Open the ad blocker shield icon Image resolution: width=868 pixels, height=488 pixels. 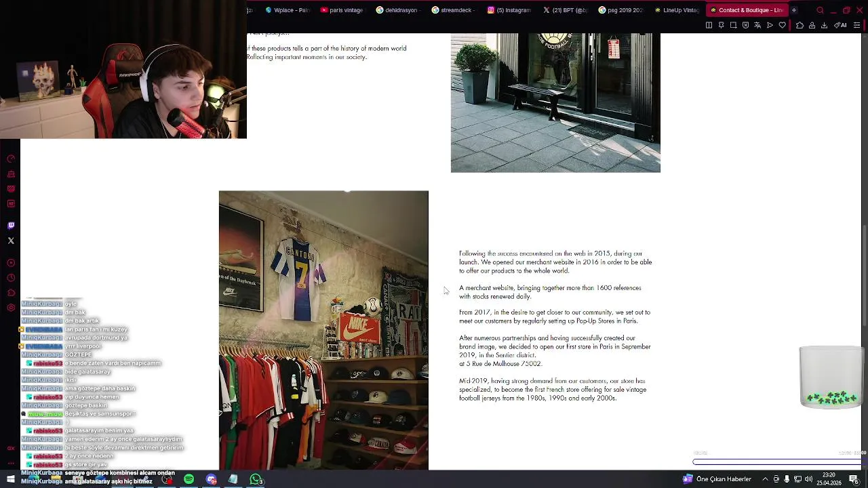pos(745,25)
